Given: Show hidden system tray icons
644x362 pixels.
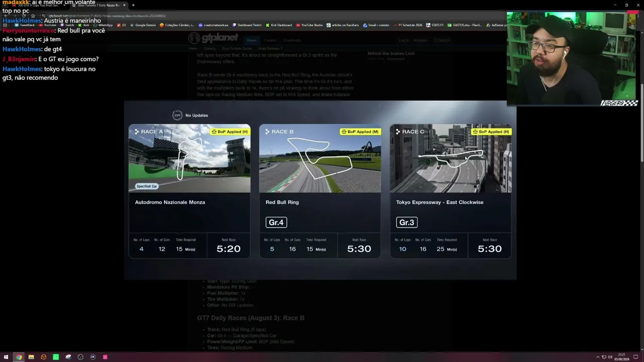Looking at the screenshot, I should (598, 357).
